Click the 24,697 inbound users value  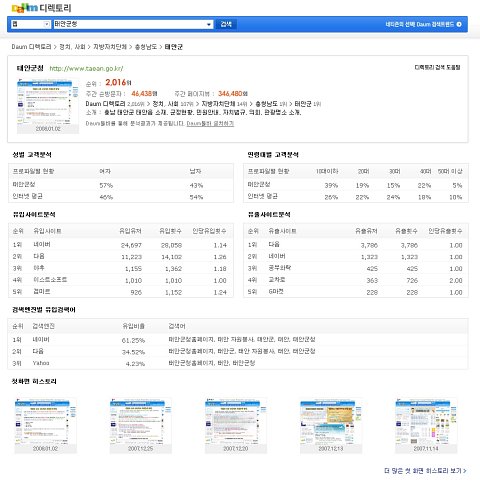[x=131, y=245]
